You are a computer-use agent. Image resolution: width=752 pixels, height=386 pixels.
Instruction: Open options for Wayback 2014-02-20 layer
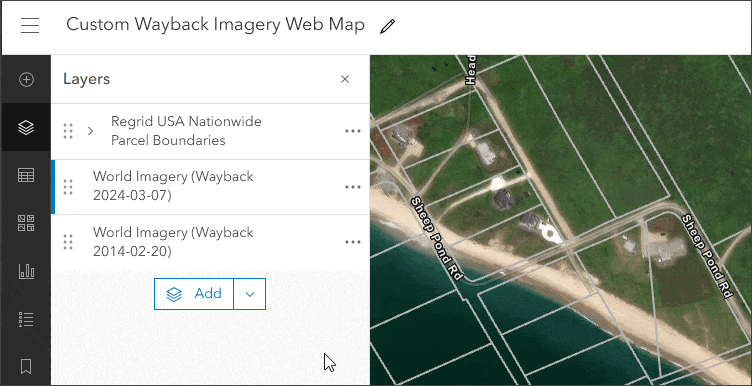point(353,242)
